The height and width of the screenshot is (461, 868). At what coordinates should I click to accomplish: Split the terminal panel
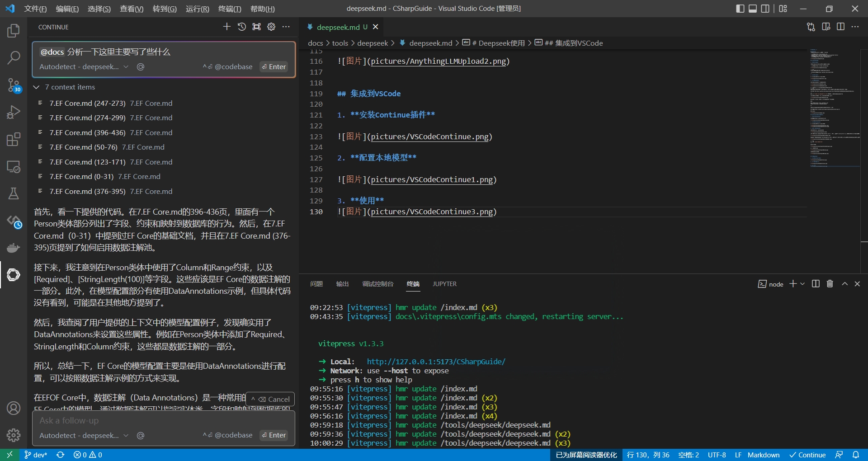[816, 284]
